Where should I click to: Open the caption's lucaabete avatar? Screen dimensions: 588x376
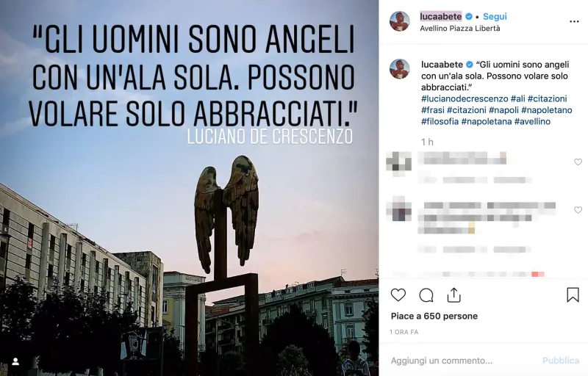(x=399, y=69)
